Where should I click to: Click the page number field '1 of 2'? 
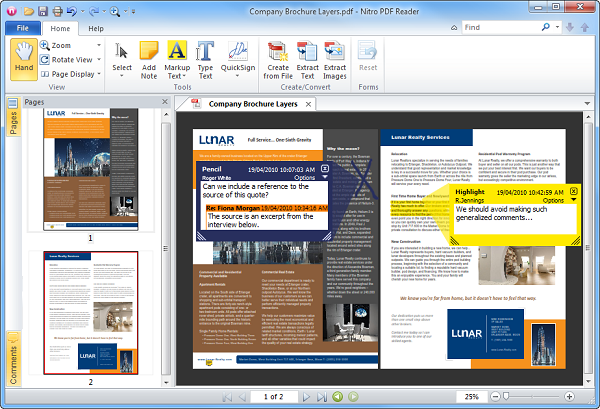[274, 397]
